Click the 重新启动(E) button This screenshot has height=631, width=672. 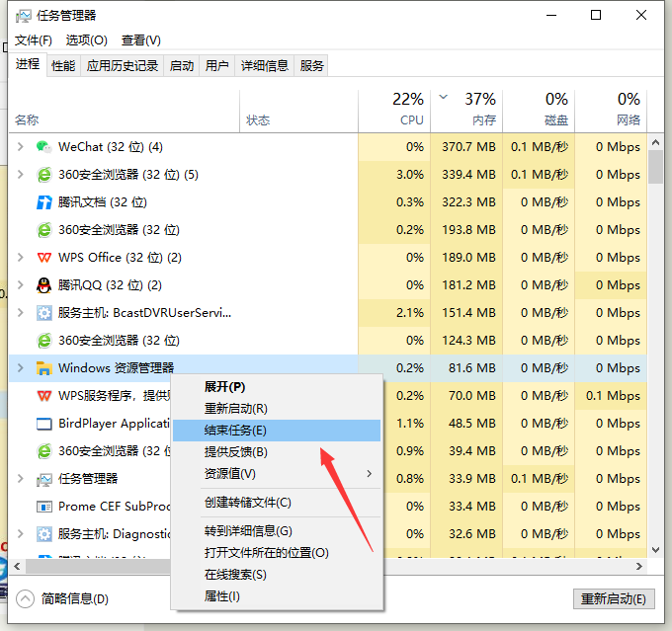pos(613,599)
